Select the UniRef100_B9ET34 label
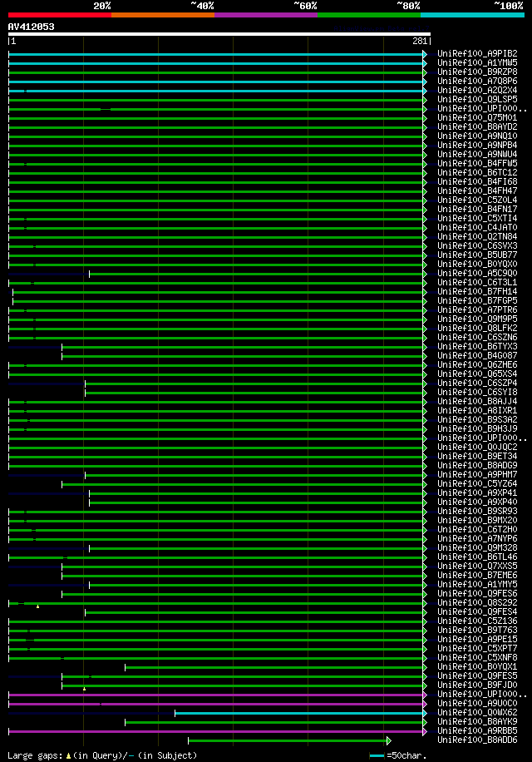 pos(477,457)
